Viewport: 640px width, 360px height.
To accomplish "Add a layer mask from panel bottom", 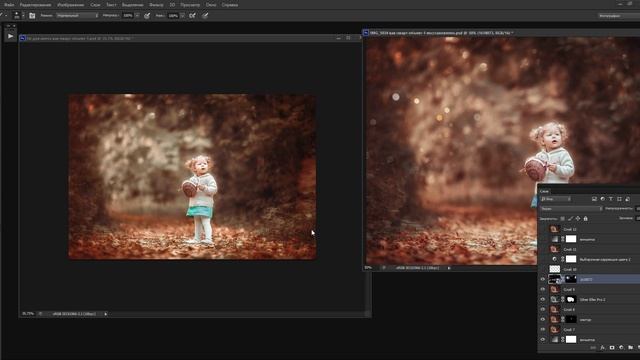I will pyautogui.click(x=612, y=348).
